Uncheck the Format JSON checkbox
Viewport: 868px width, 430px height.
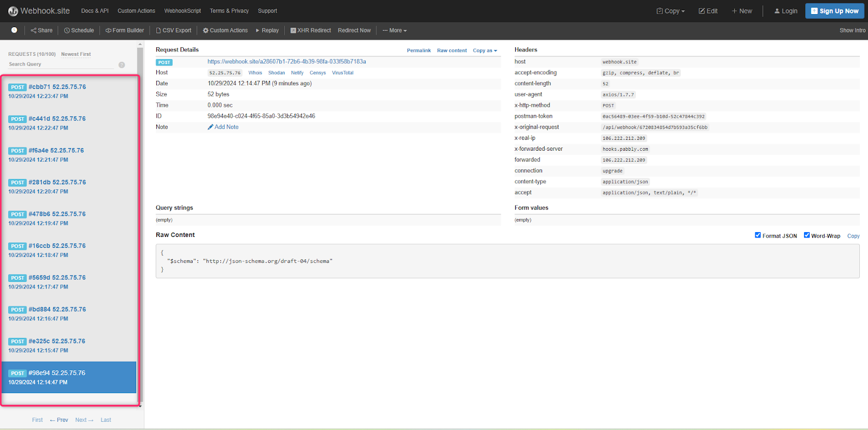[758, 235]
